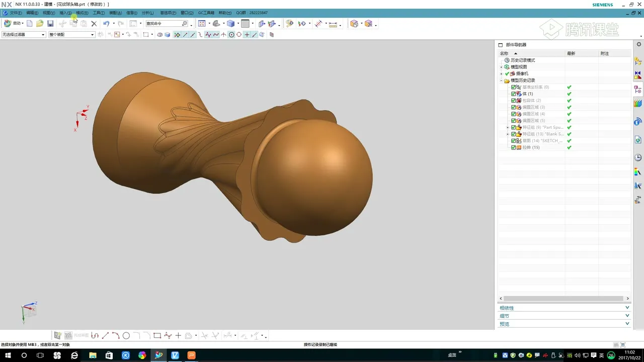Open the 插入(S) menu
The height and width of the screenshot is (362, 644).
tap(65, 13)
